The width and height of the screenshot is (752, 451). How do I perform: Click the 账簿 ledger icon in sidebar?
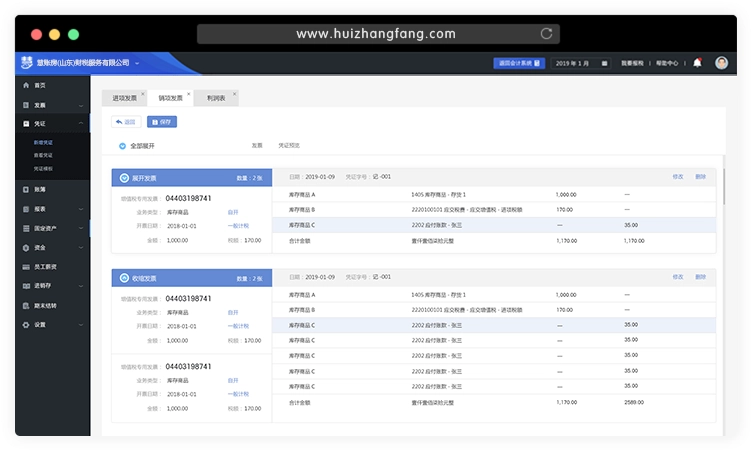coord(26,190)
